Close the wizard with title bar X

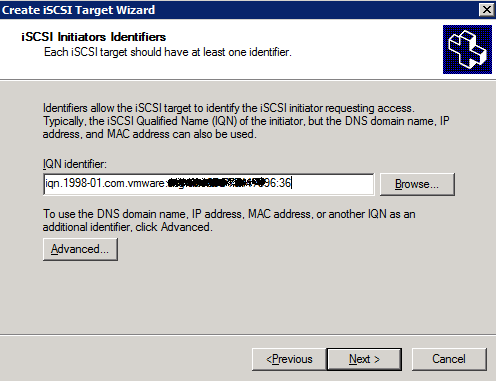tap(487, 10)
